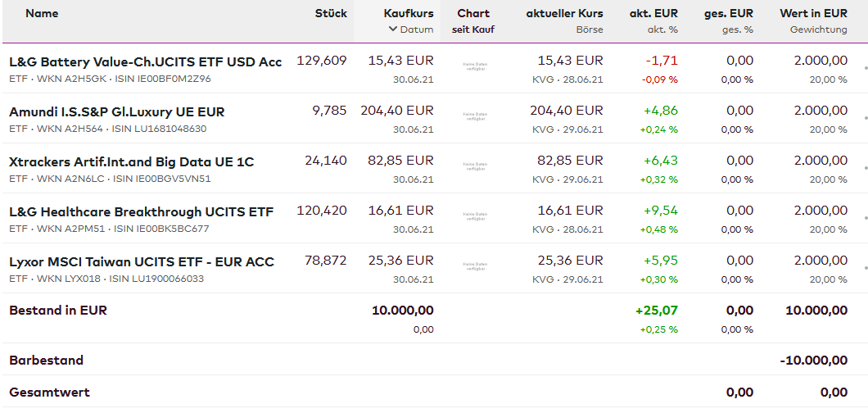This screenshot has height=413, width=868.
Task: Sort by Name column header
Action: coord(42,13)
